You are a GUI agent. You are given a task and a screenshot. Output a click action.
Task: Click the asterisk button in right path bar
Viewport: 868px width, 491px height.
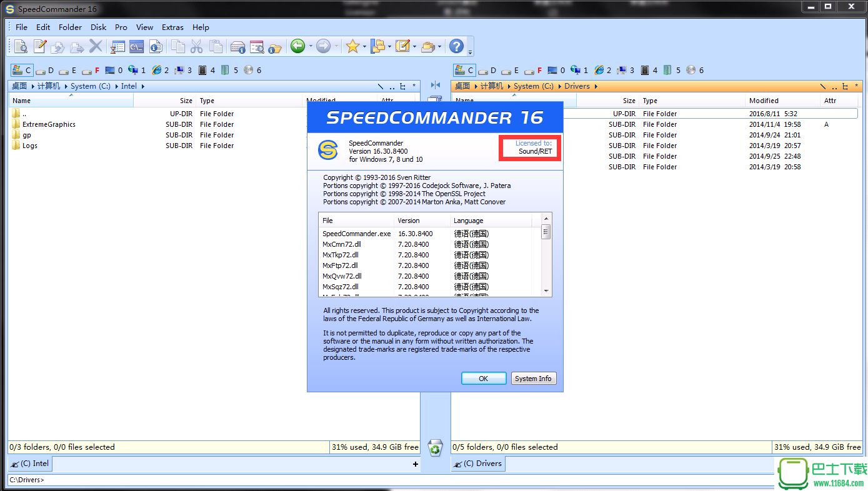point(857,86)
